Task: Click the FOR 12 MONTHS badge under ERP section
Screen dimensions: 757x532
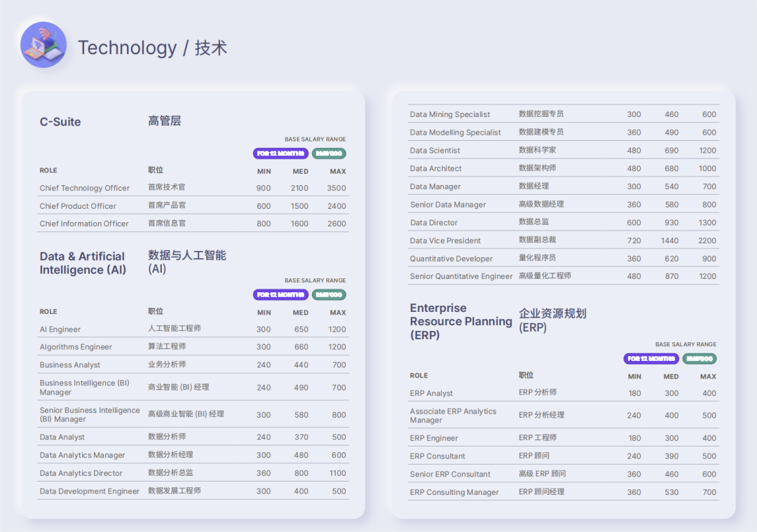Action: (x=652, y=358)
